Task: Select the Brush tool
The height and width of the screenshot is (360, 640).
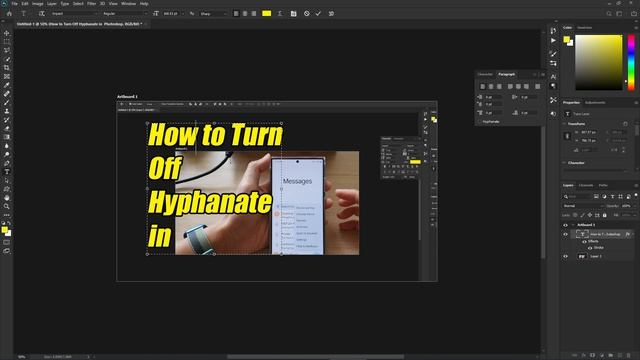Action: pyautogui.click(x=7, y=102)
